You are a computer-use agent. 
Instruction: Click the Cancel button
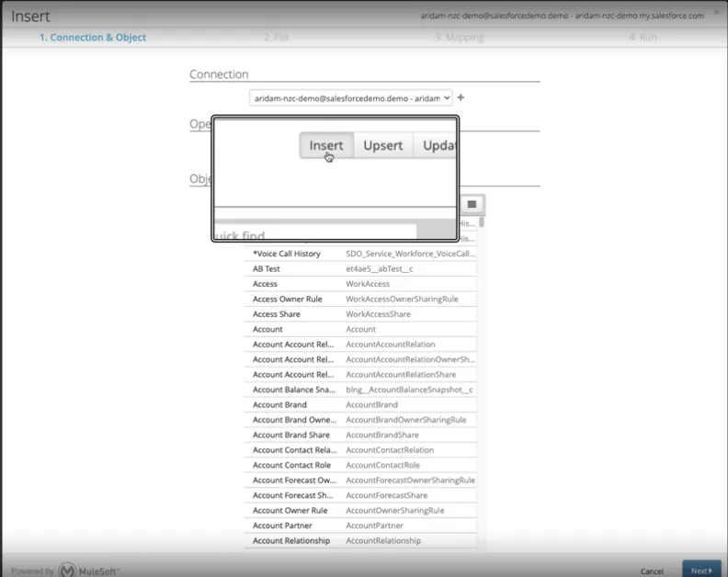[652, 571]
